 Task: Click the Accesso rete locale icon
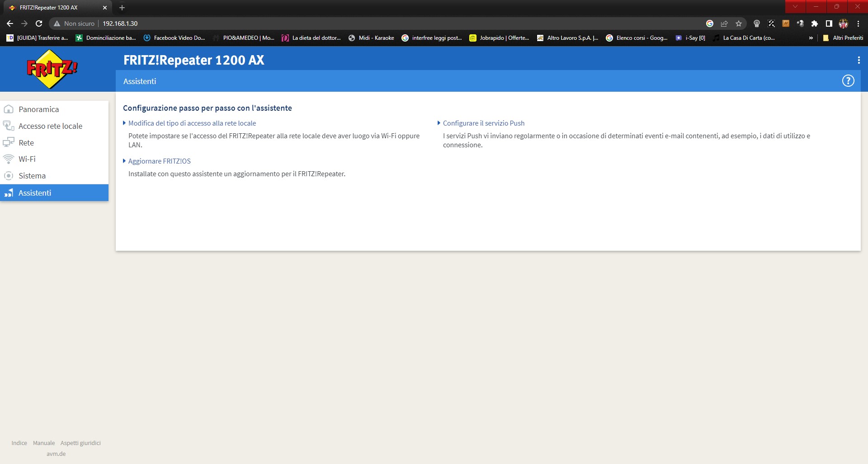[x=9, y=126]
